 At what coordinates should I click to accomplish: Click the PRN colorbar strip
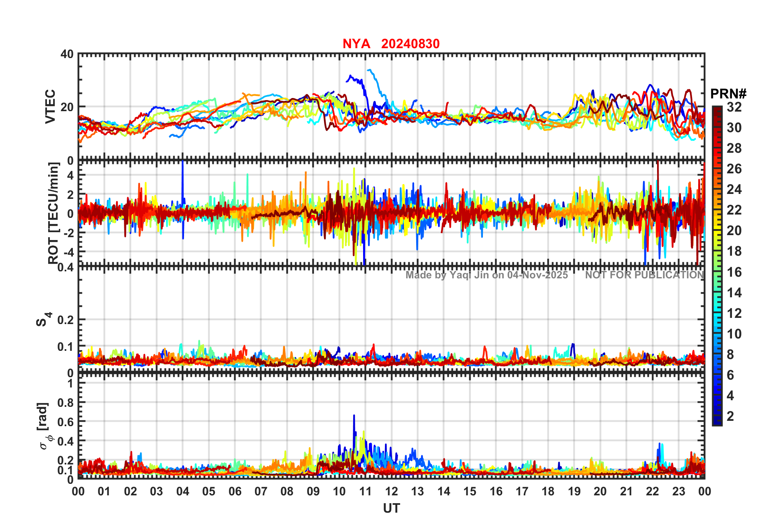717,266
